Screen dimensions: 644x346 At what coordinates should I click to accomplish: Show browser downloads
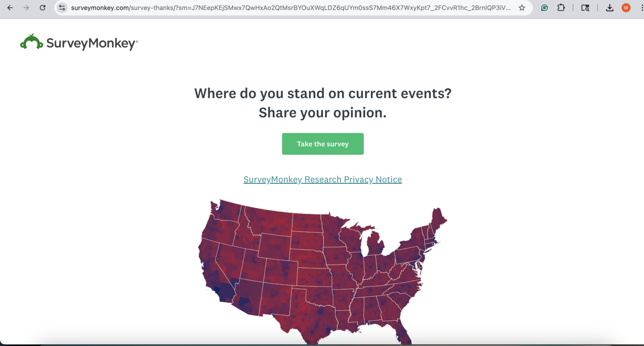click(x=609, y=8)
